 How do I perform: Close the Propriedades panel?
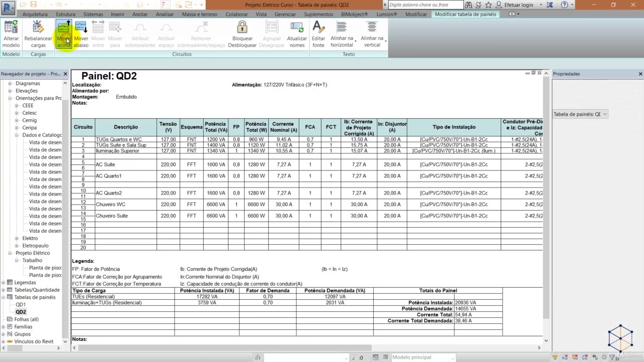pyautogui.click(x=640, y=74)
